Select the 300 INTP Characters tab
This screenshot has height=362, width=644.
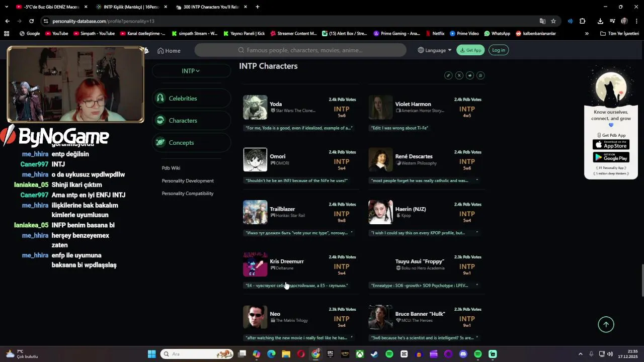pos(212,7)
